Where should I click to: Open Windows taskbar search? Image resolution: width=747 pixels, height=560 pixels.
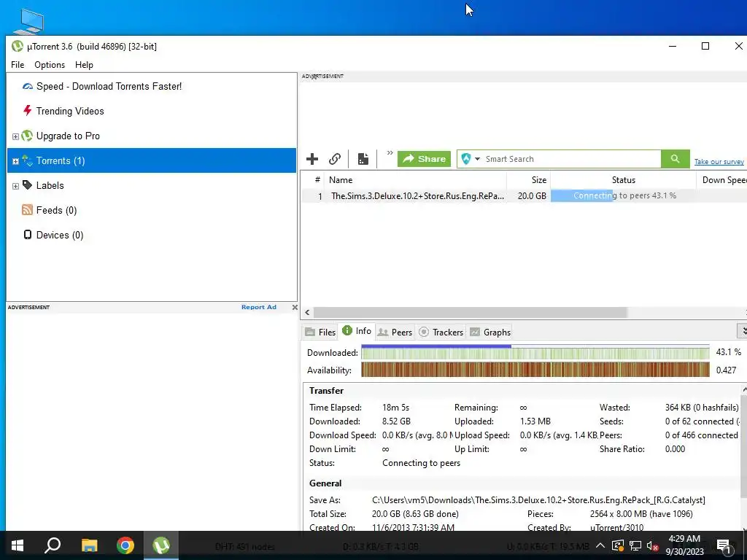[x=53, y=545]
